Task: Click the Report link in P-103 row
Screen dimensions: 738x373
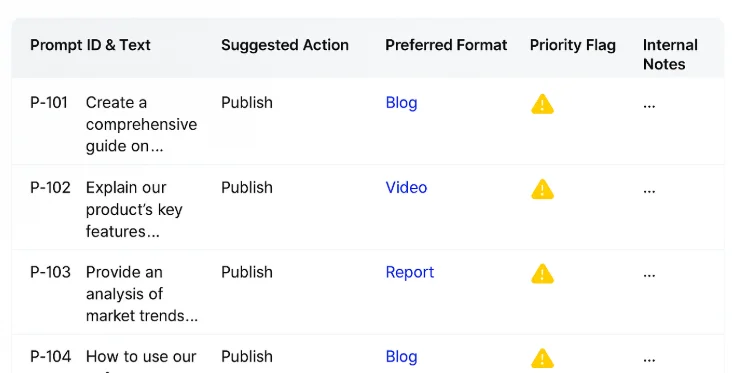Action: [x=409, y=272]
